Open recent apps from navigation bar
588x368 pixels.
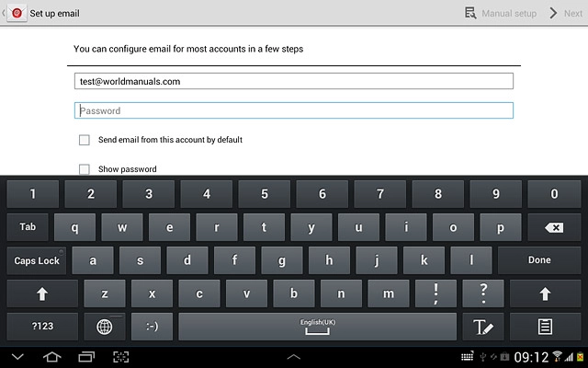tap(86, 356)
